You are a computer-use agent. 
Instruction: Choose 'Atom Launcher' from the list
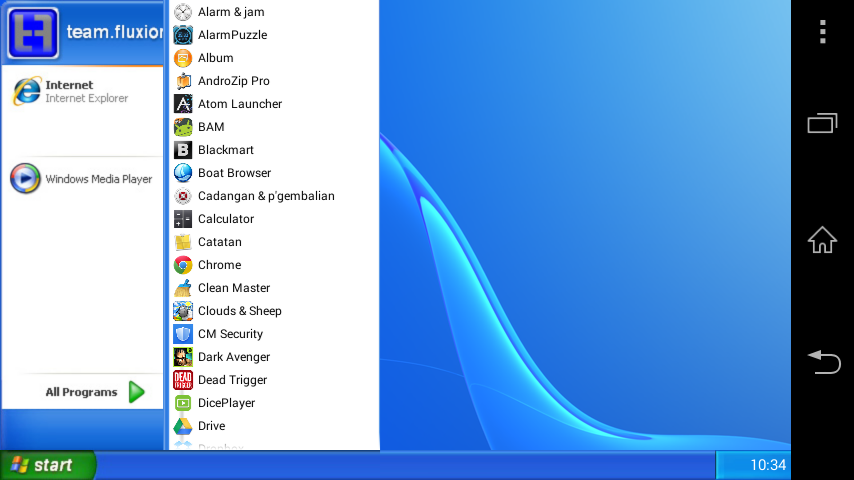click(x=240, y=104)
